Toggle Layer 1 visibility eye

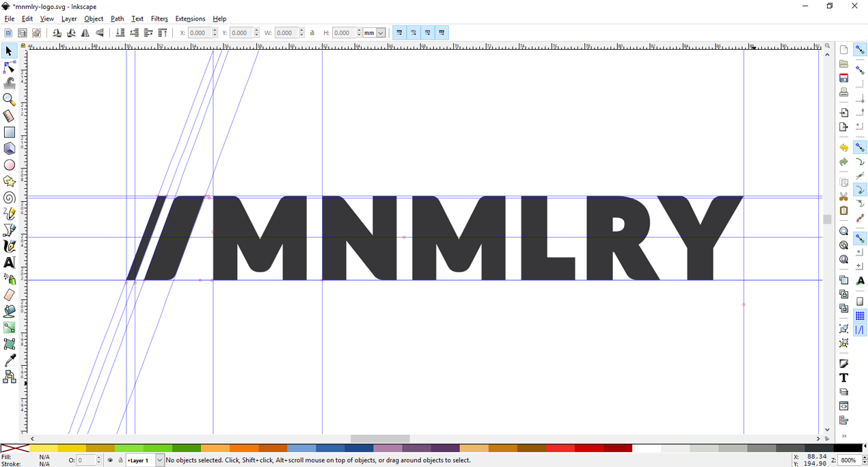click(x=110, y=461)
